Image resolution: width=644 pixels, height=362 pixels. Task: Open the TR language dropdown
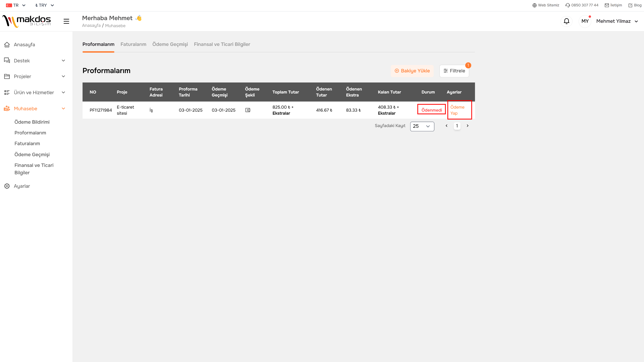point(16,5)
